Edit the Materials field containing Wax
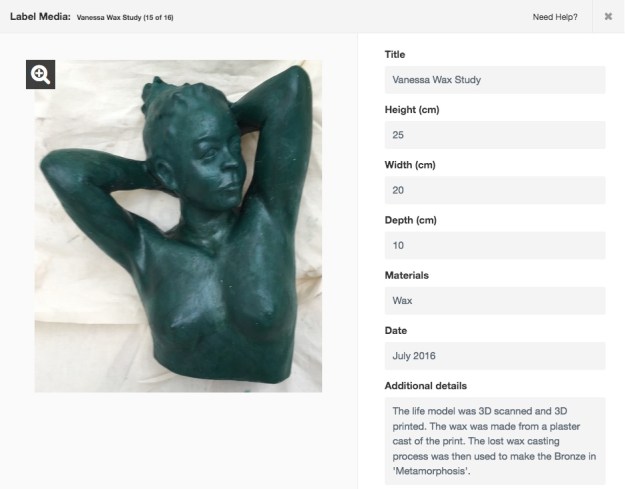 coord(495,300)
